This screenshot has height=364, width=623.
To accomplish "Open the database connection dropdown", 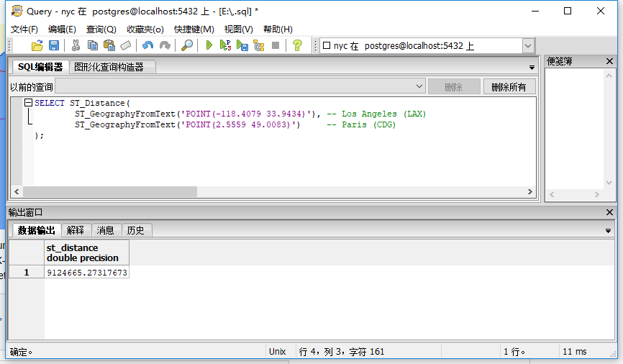I will point(527,46).
